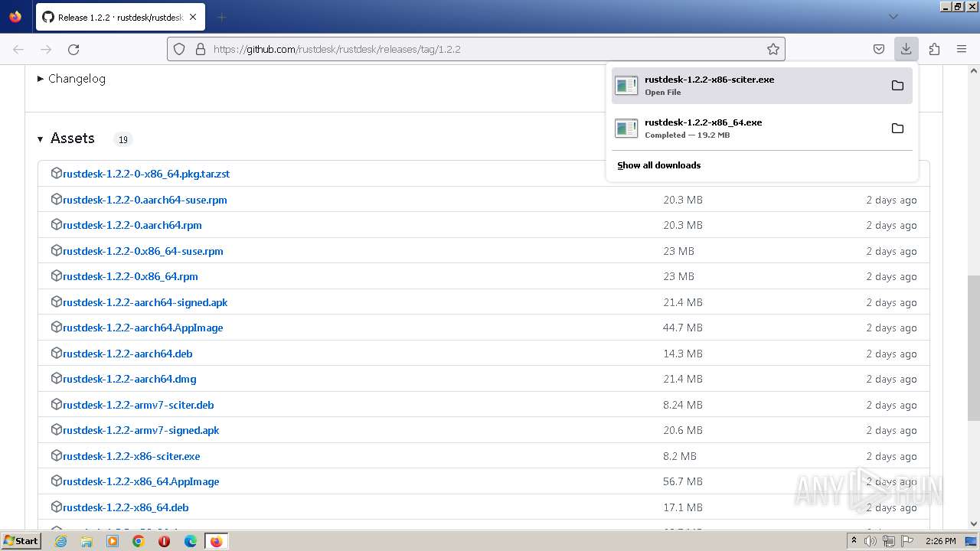
Task: Download rustdesk-1.2.2-0-x86_64.pkg.tar.zst
Action: [146, 174]
